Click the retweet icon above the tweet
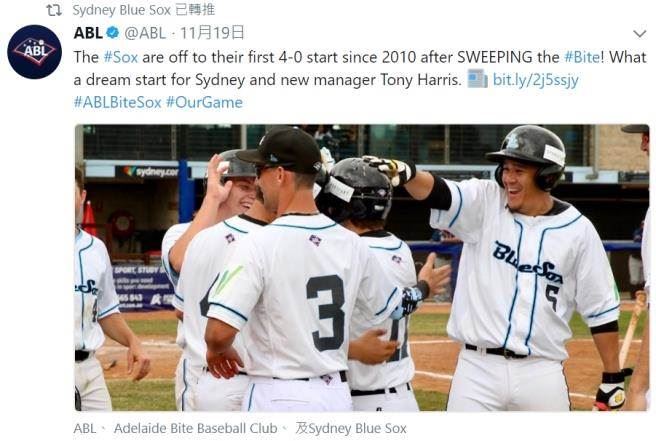This screenshot has height=441, width=656. (54, 10)
